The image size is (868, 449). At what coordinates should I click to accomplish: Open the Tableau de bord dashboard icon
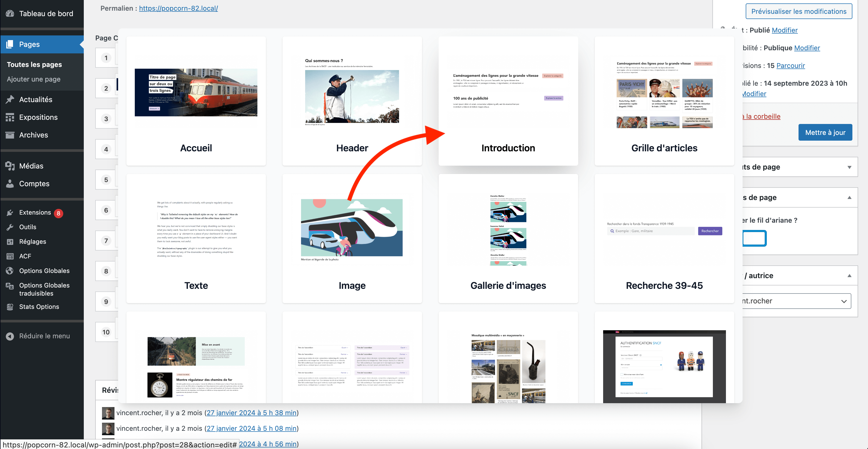click(x=10, y=14)
